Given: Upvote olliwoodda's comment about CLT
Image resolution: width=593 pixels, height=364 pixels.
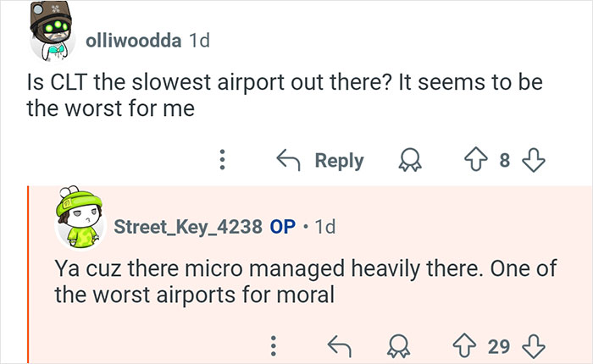Looking at the screenshot, I should coord(477,160).
